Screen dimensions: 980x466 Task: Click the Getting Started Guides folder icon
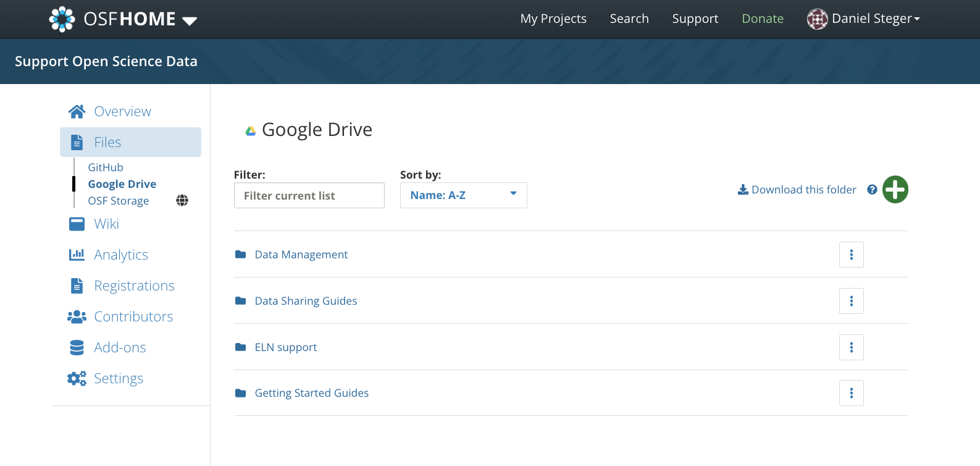(241, 393)
